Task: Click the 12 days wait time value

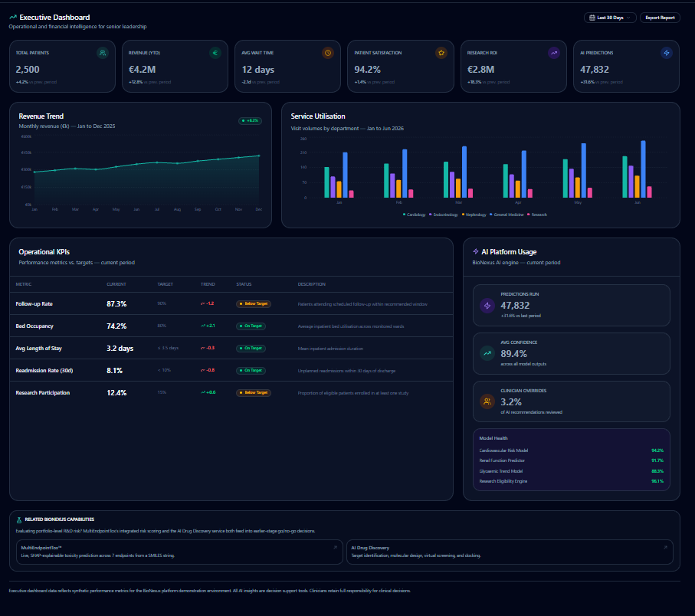Action: [x=258, y=70]
